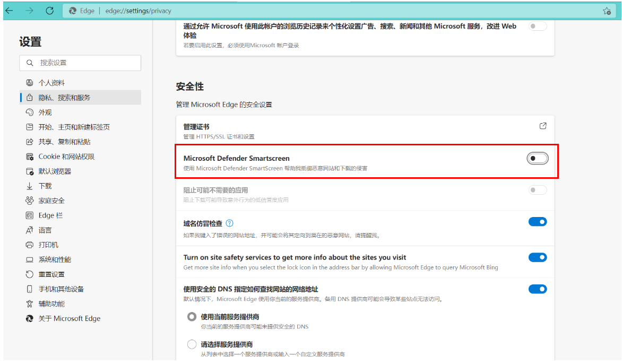Open 语言 settings page
This screenshot has width=622, height=364.
point(80,230)
